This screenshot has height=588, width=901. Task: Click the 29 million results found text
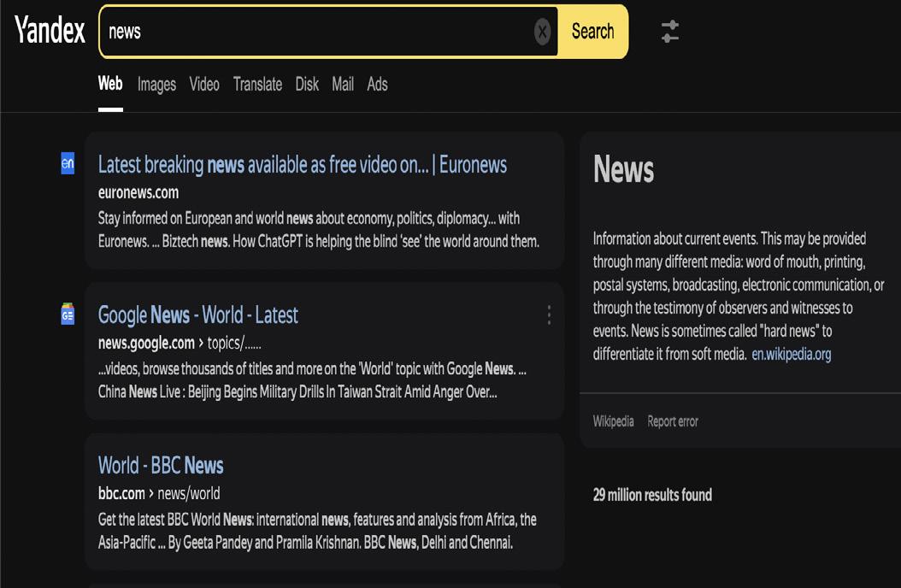[652, 495]
